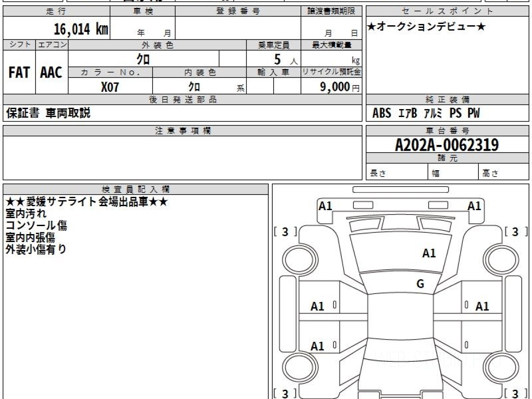This screenshot has width=532, height=399.
Task: Select the 後日発送部品 heading
Action: pos(183,100)
